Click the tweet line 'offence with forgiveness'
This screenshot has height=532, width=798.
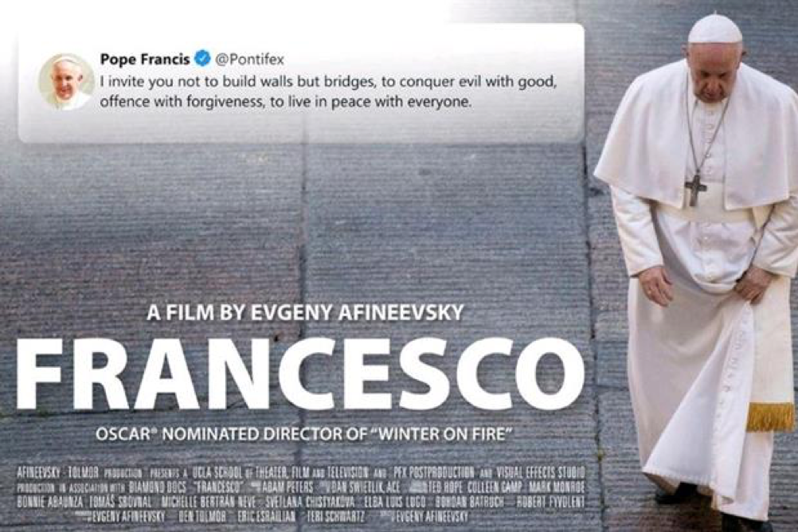285,102
